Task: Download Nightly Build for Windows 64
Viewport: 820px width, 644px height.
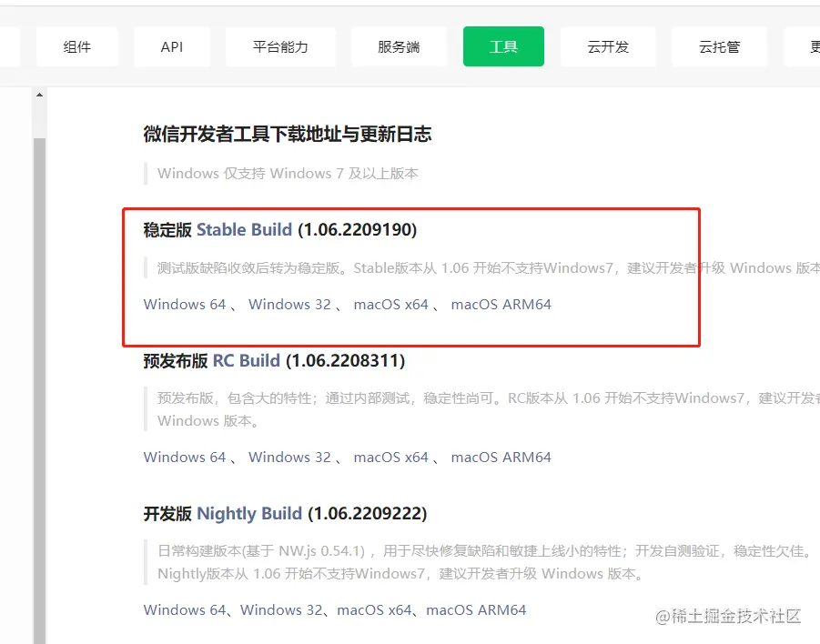Action: point(185,609)
